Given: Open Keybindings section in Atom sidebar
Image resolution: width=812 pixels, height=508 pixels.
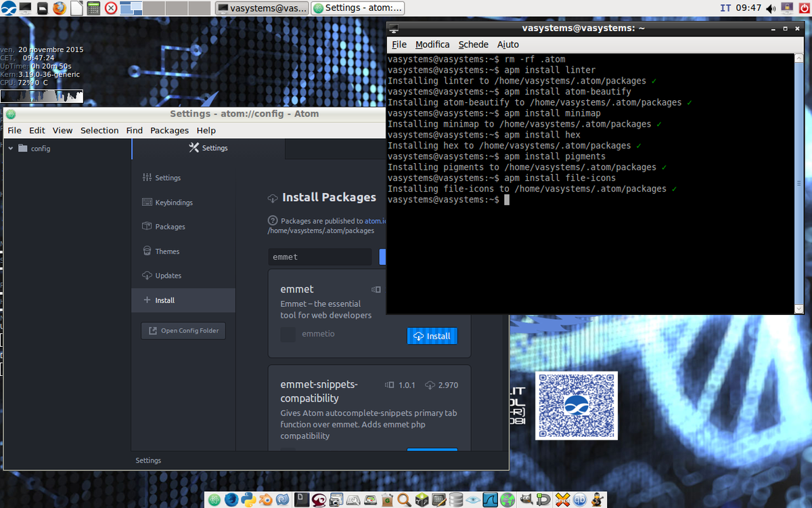Looking at the screenshot, I should 183,202.
